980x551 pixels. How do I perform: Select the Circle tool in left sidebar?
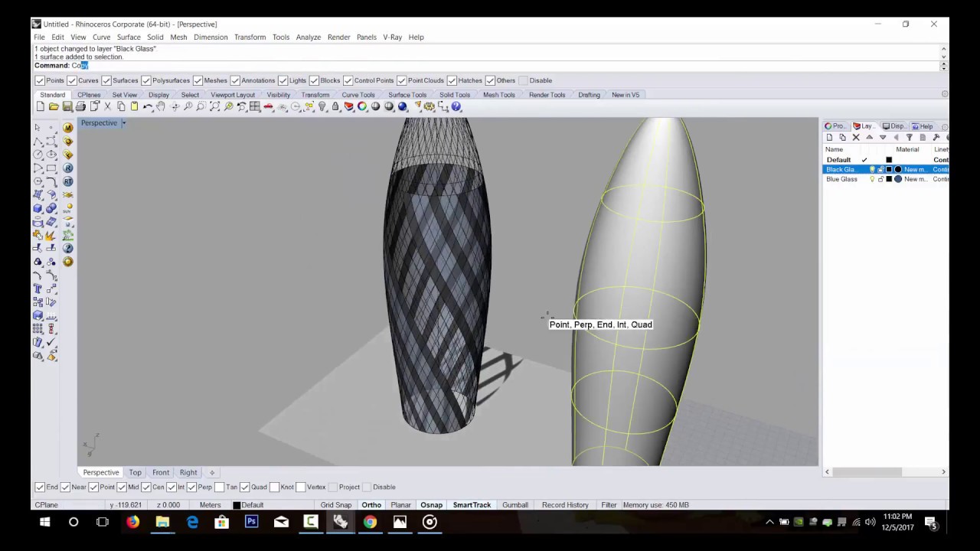coord(38,155)
